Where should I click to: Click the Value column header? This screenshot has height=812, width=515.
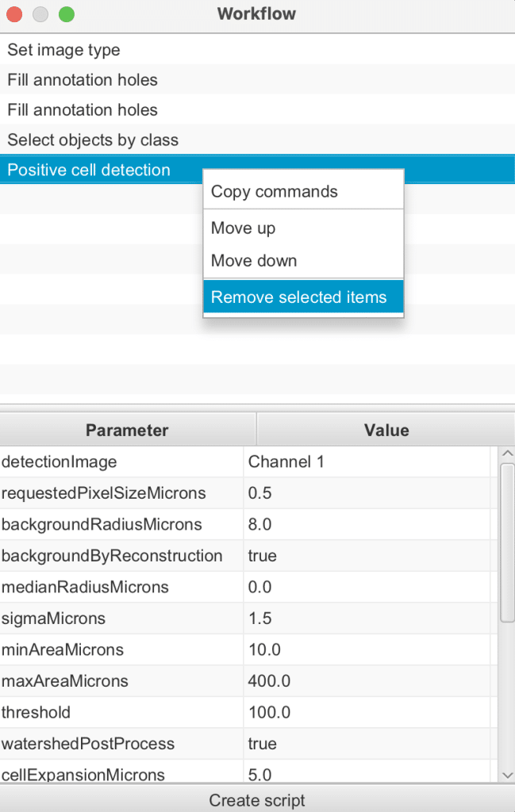coord(386,430)
